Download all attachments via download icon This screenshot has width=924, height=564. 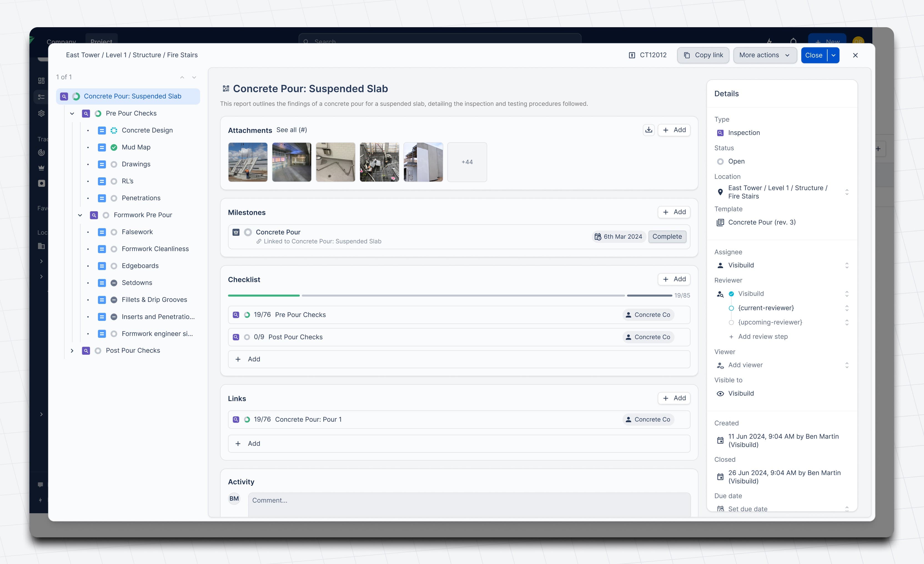[648, 130]
